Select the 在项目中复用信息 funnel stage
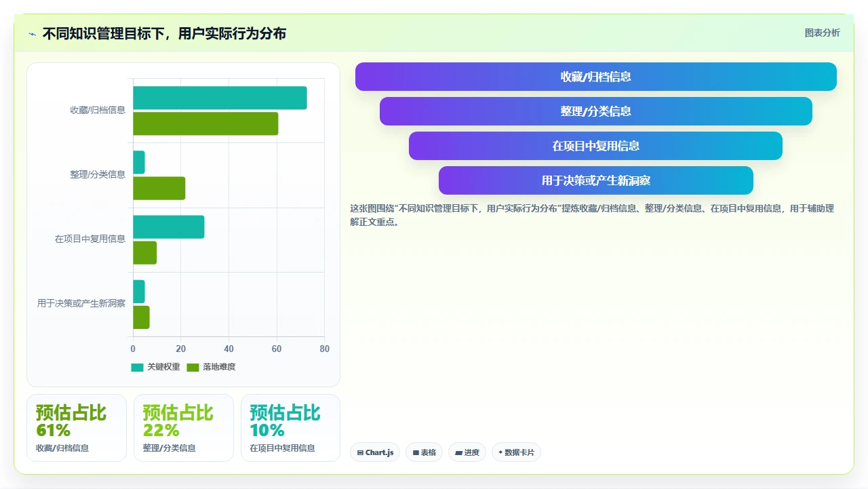This screenshot has width=868, height=489. (x=595, y=146)
